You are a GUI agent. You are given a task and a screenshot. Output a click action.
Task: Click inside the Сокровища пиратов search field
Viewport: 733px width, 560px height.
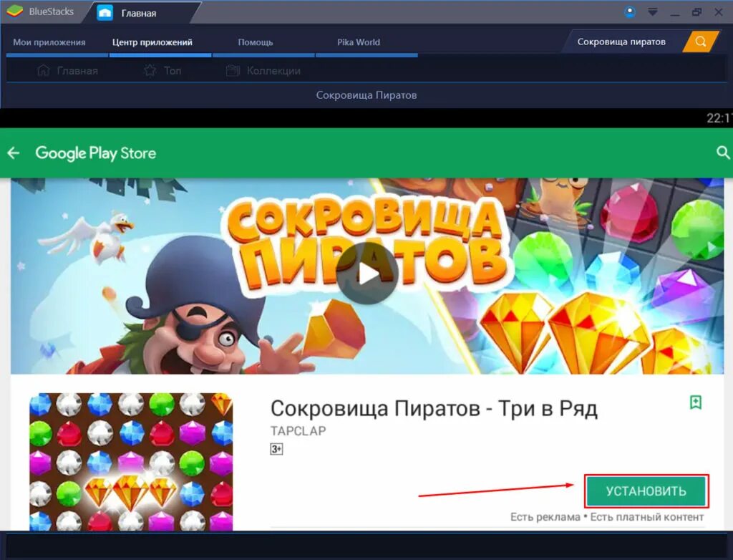pyautogui.click(x=623, y=41)
